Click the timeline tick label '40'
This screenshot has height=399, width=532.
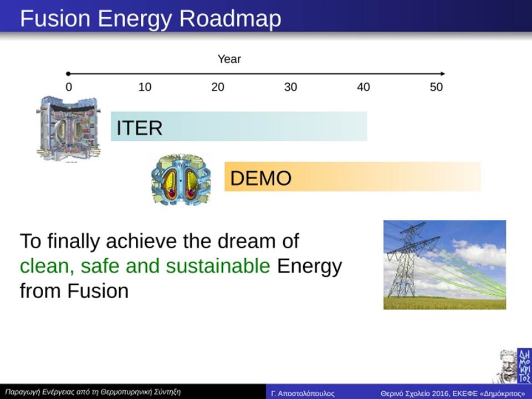364,87
